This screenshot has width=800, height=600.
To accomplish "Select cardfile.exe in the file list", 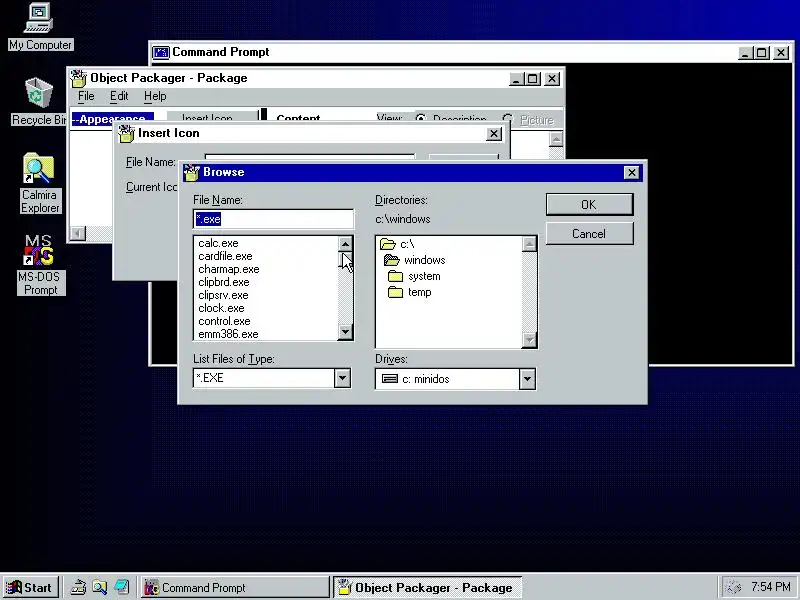I will pyautogui.click(x=225, y=256).
